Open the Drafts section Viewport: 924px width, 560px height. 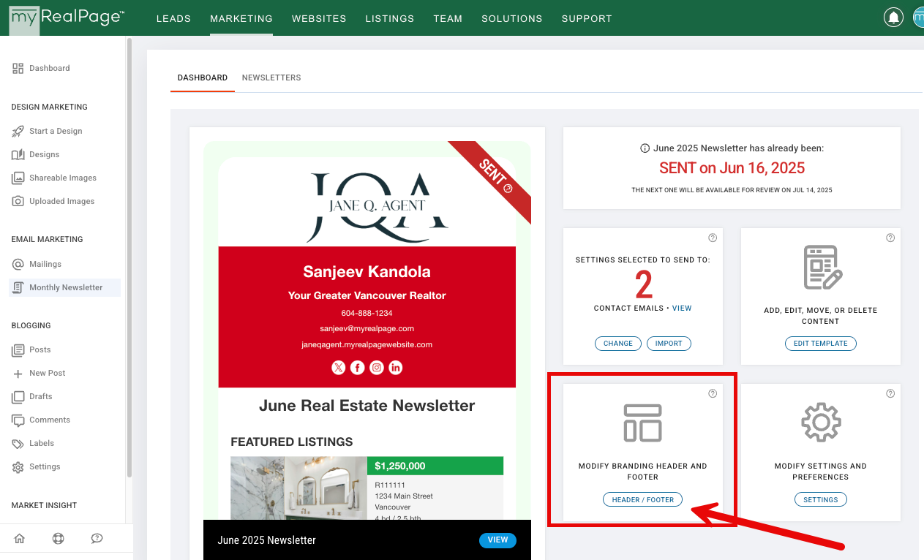[42, 396]
